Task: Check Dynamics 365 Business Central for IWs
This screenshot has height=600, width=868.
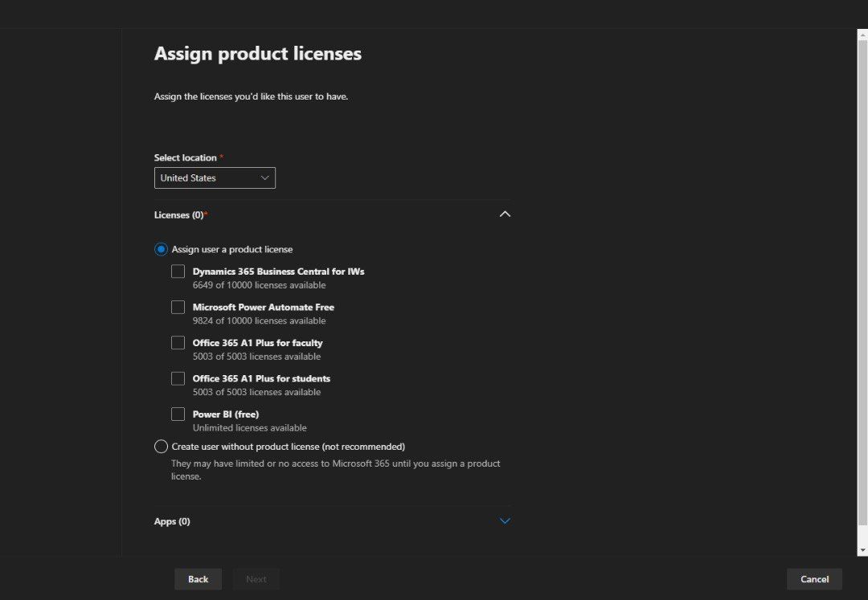Action: (178, 271)
